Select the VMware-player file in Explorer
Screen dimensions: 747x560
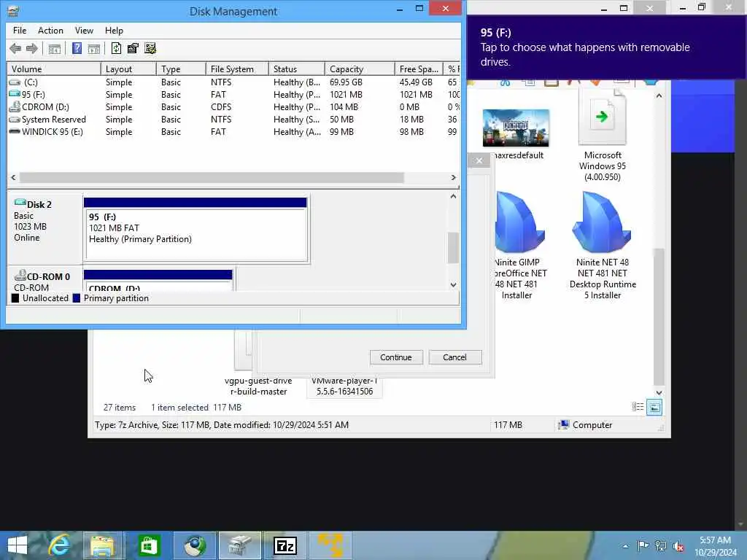click(344, 386)
